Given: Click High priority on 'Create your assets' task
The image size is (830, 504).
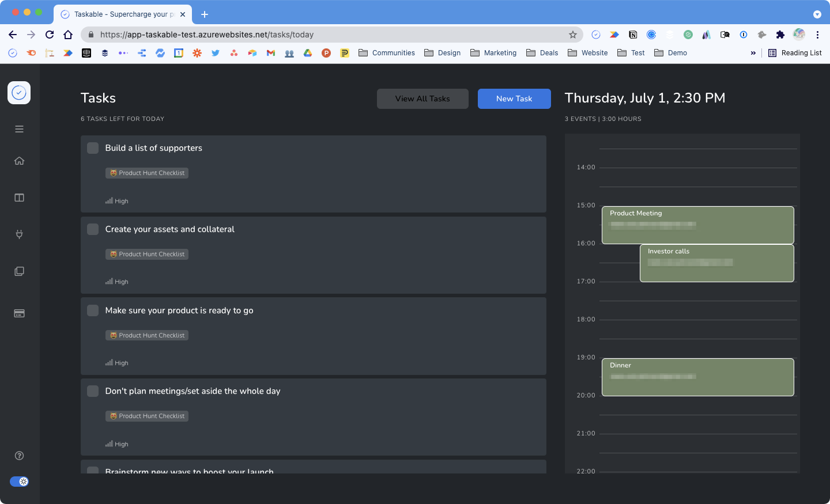Looking at the screenshot, I should pyautogui.click(x=117, y=282).
